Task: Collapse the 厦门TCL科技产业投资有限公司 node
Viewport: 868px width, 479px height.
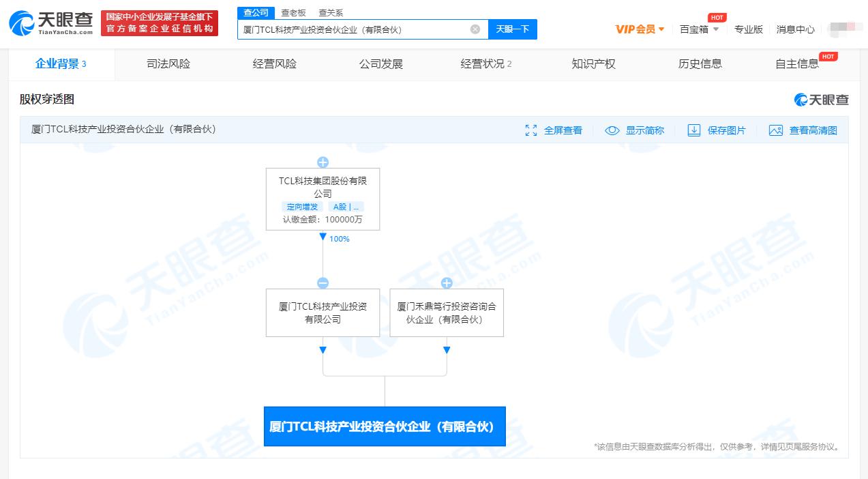Action: (323, 283)
